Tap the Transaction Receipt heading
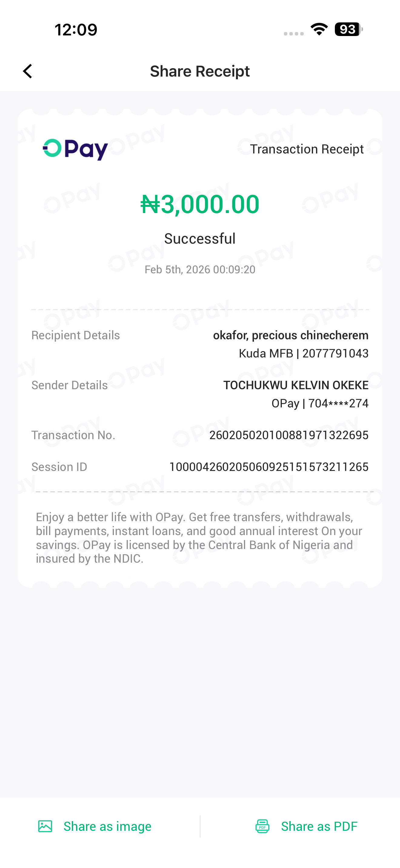Screen dimensions: 400x868 (x=307, y=149)
